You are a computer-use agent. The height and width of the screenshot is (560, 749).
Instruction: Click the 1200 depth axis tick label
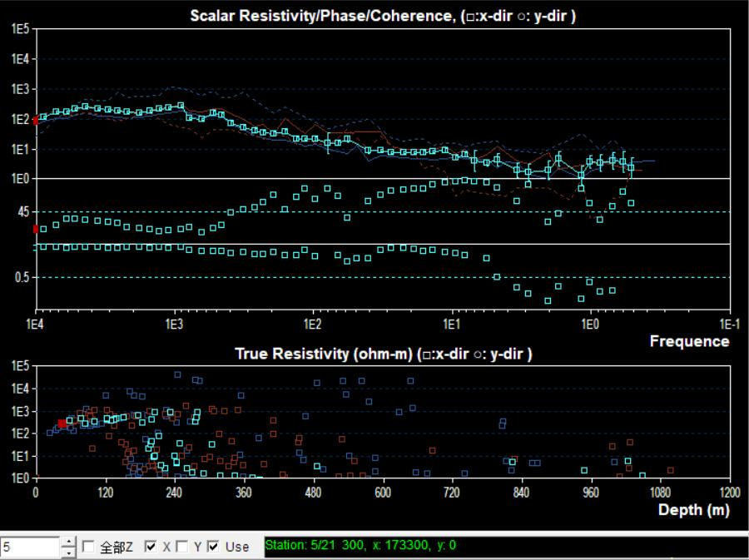coord(729,492)
